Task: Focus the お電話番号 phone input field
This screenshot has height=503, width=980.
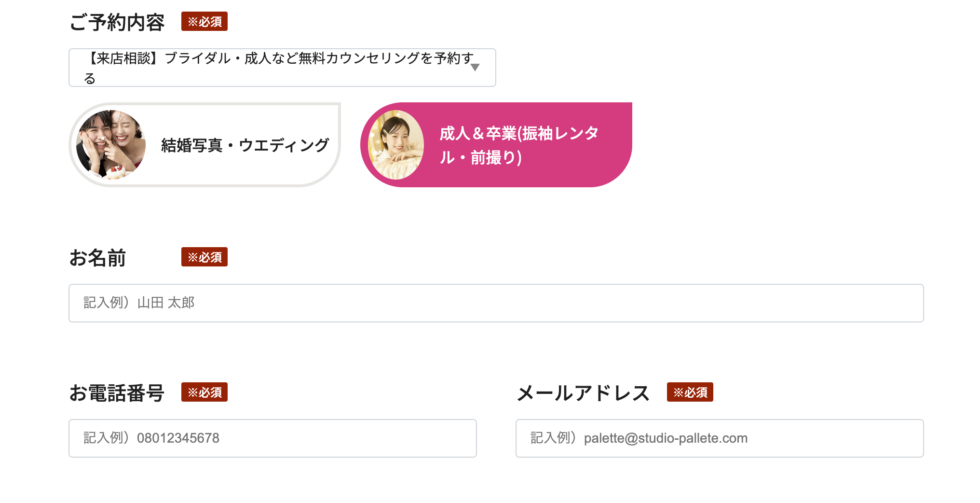Action: (272, 438)
